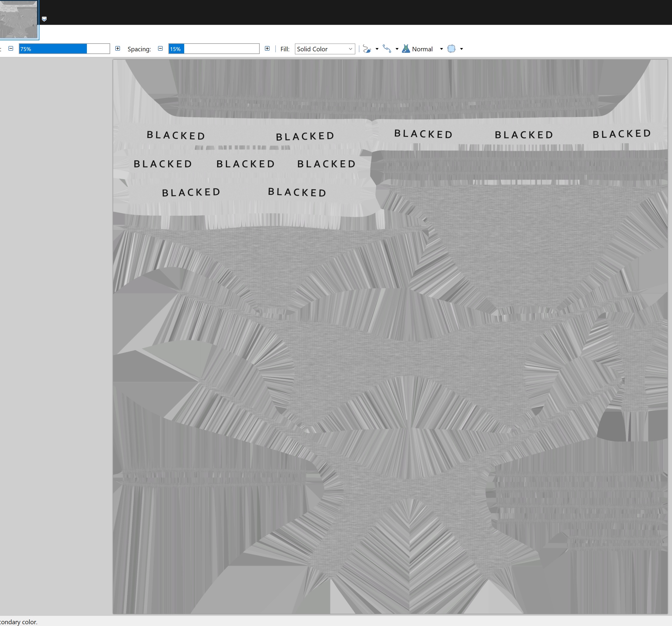Expand the Normal blend mode dropdown
The image size is (672, 626).
[441, 49]
